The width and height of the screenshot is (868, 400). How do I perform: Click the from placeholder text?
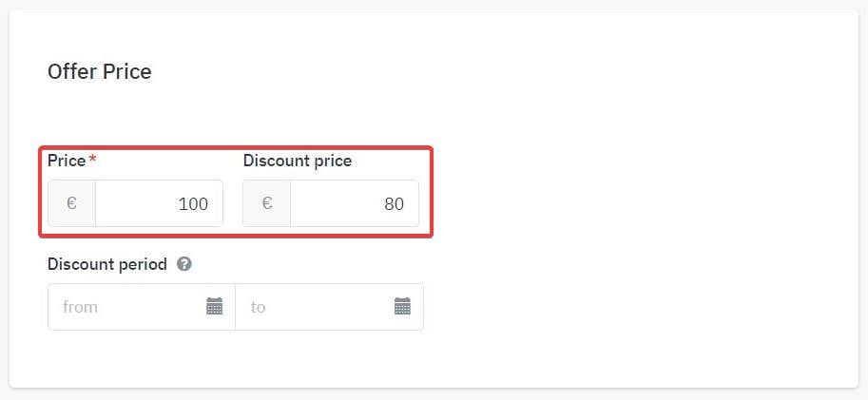[x=80, y=307]
